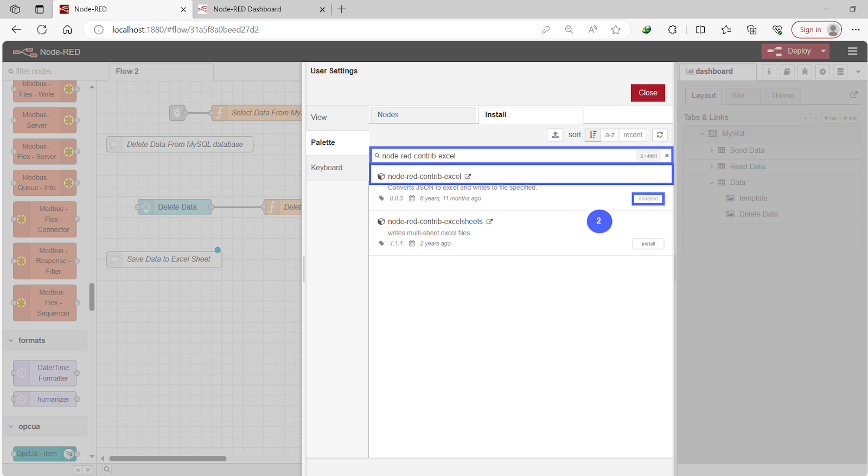The height and width of the screenshot is (476, 868).
Task: Select the Modbus Flex Sequencer palette node
Action: pyautogui.click(x=45, y=303)
